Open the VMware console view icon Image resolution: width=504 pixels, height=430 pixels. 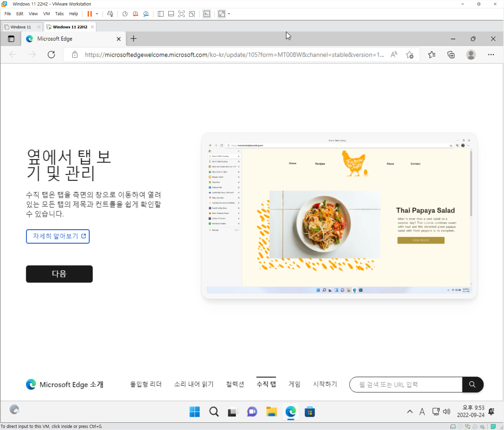click(207, 14)
